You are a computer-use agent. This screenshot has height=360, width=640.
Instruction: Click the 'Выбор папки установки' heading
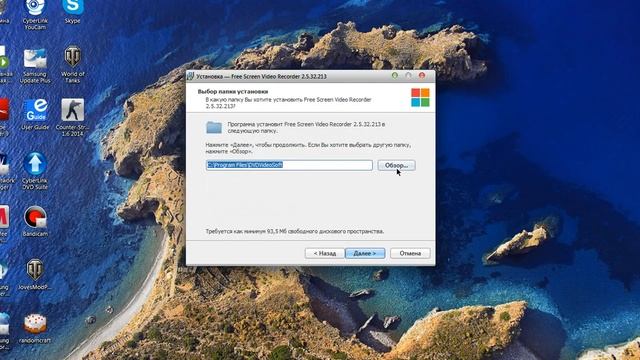pos(233,91)
